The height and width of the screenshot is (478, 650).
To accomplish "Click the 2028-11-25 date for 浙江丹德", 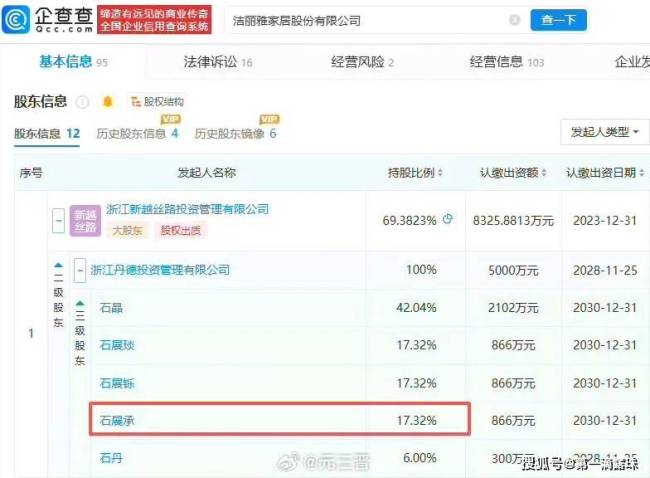I will pyautogui.click(x=605, y=270).
